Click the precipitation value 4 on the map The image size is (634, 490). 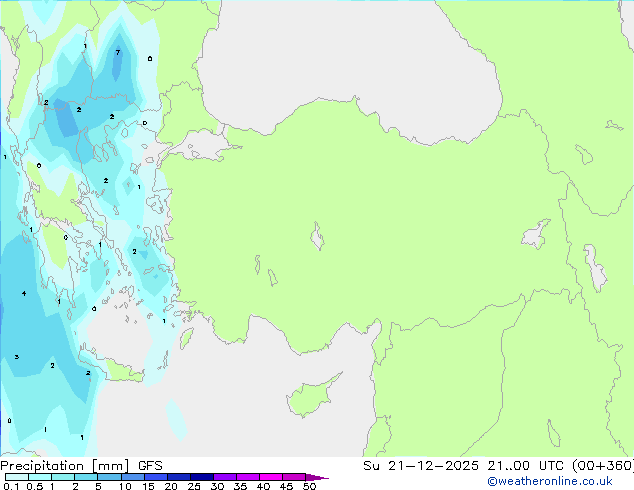pyautogui.click(x=24, y=294)
